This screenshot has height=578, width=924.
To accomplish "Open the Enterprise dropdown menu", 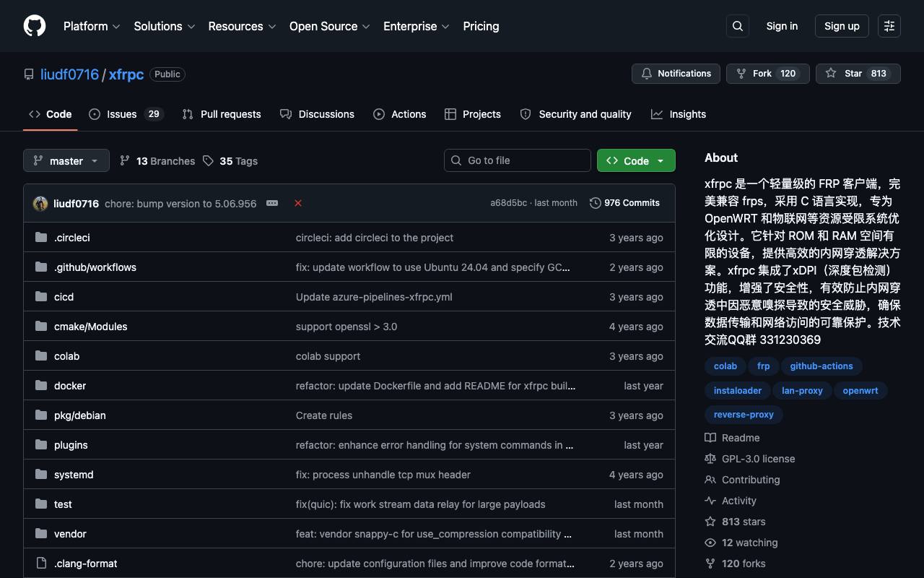I will point(417,26).
